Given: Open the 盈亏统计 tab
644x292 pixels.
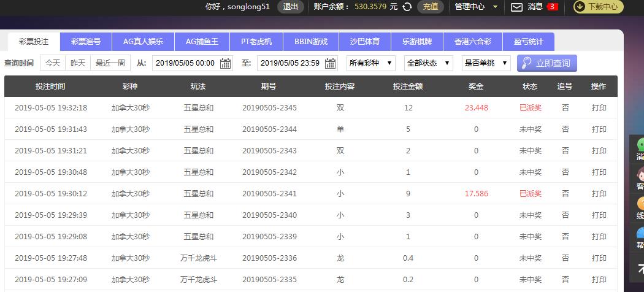Looking at the screenshot, I should pos(529,42).
